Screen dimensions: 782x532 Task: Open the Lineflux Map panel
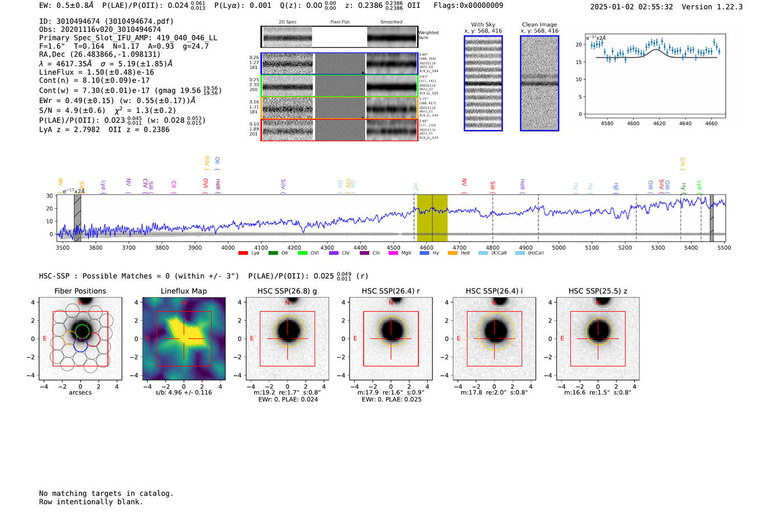click(x=184, y=339)
